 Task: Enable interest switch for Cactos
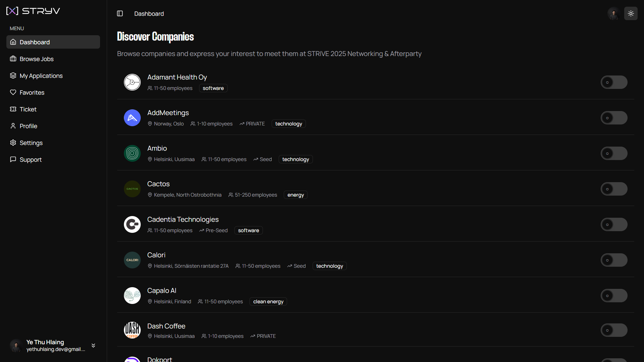coord(614,189)
